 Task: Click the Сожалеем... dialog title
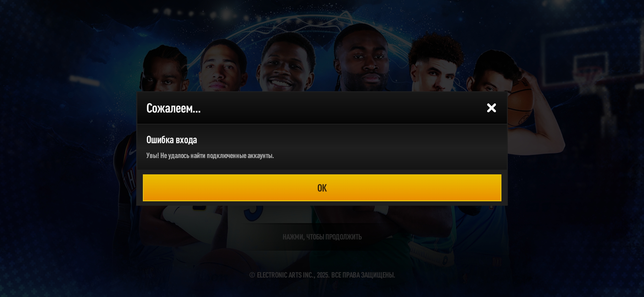(x=173, y=108)
